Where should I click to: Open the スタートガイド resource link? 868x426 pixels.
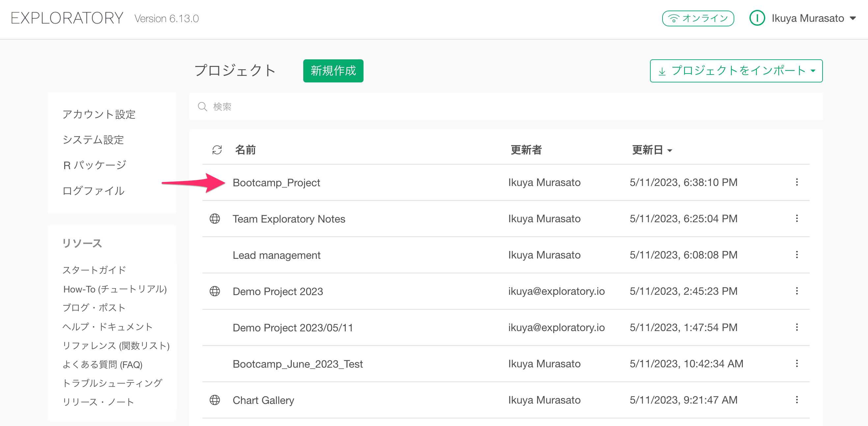[95, 270]
